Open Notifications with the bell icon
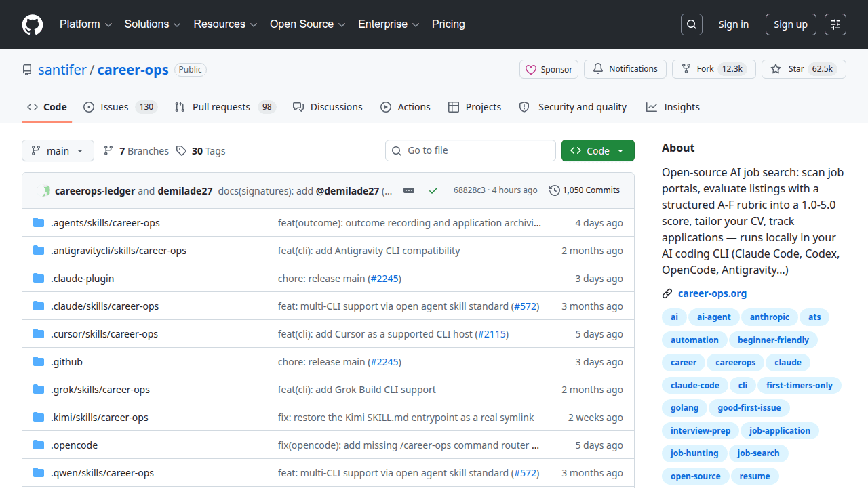The width and height of the screenshot is (868, 488). [x=625, y=69]
